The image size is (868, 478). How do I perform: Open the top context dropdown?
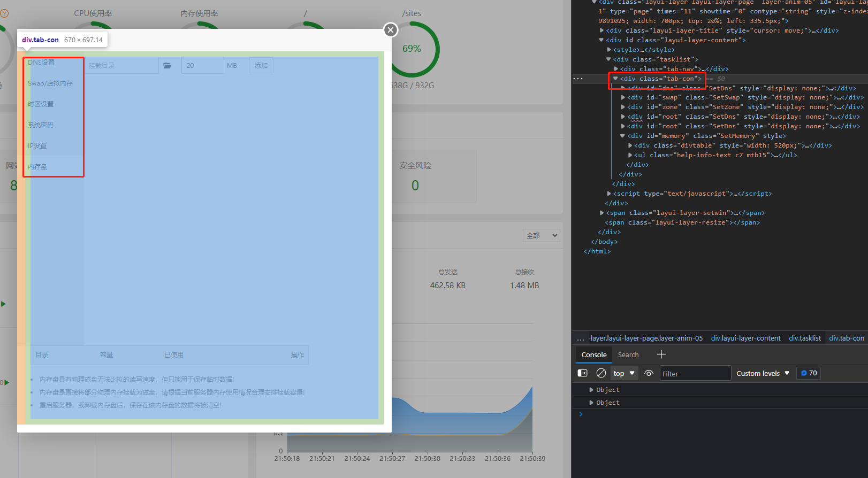pyautogui.click(x=624, y=373)
